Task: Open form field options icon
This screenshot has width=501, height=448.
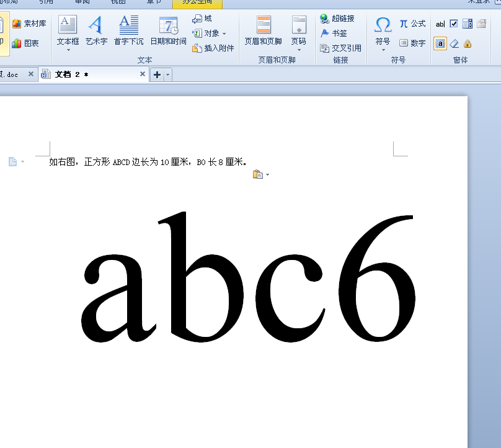Action: tap(482, 24)
